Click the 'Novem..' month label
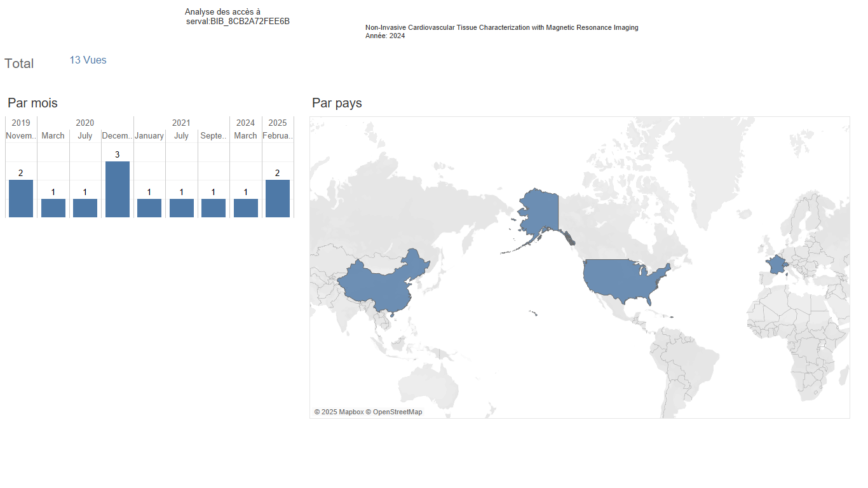868x488 pixels. pyautogui.click(x=21, y=135)
